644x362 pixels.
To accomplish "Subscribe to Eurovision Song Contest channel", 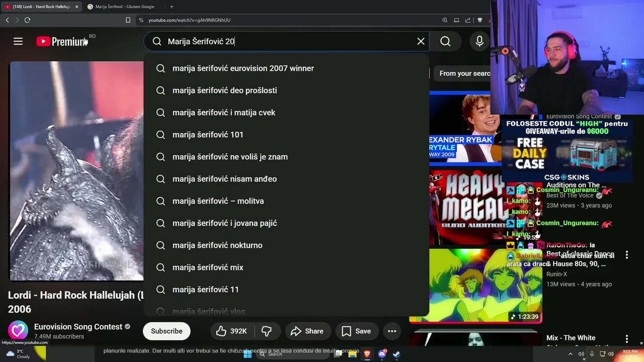I will tap(167, 331).
